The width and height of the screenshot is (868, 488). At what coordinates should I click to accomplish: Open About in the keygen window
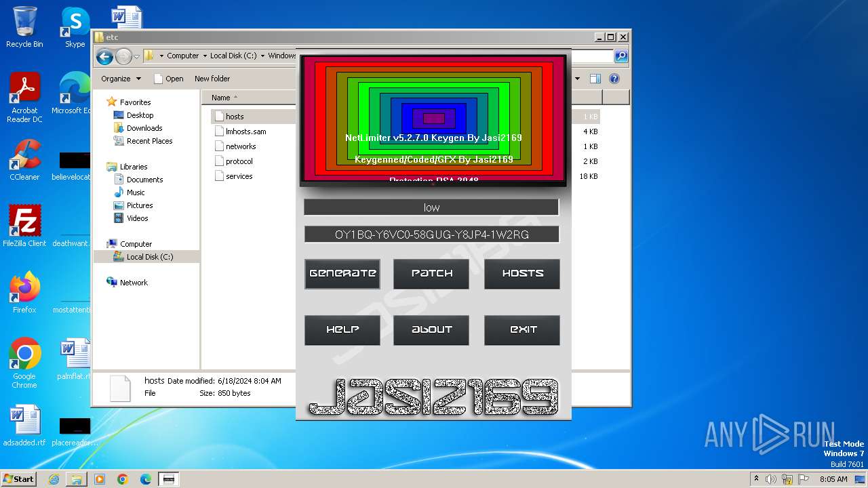click(x=431, y=330)
